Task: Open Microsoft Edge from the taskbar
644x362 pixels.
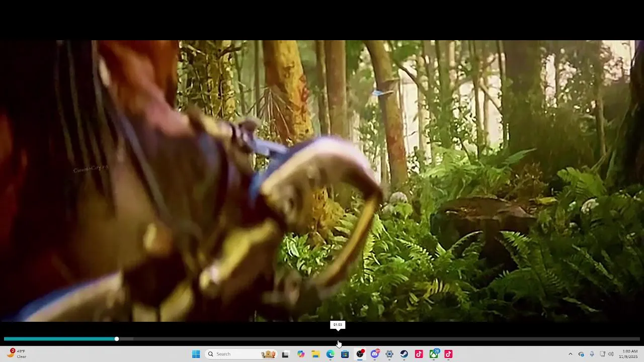Action: [330, 354]
